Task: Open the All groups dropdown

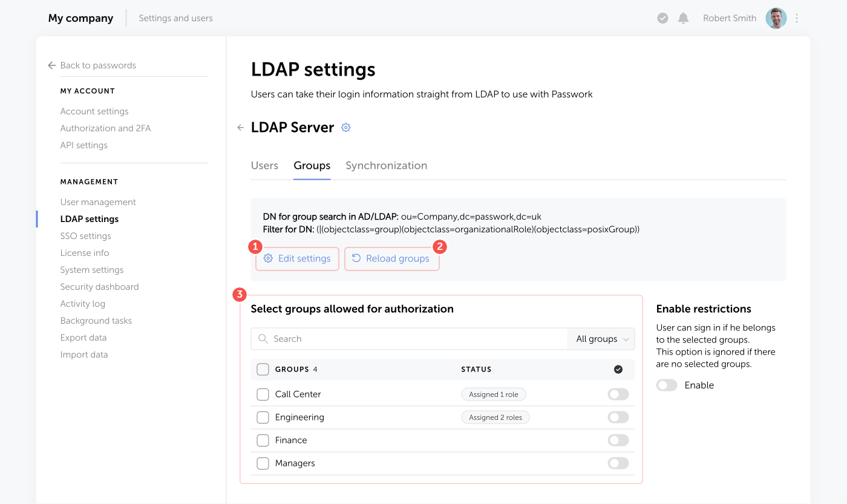Action: [601, 339]
